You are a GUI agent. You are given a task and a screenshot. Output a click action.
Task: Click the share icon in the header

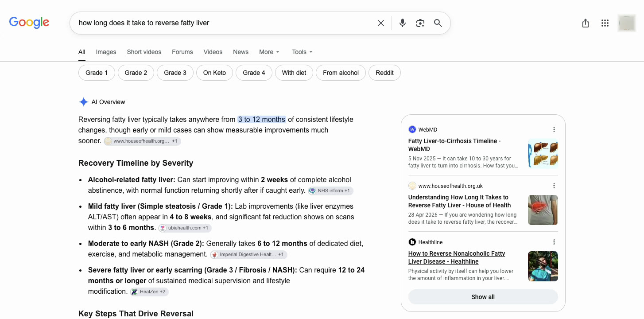pyautogui.click(x=586, y=23)
